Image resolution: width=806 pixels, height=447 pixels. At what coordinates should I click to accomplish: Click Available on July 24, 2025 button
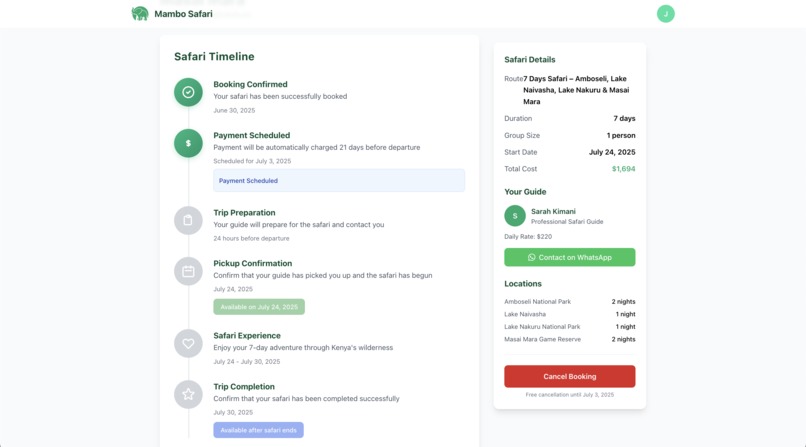tap(259, 307)
